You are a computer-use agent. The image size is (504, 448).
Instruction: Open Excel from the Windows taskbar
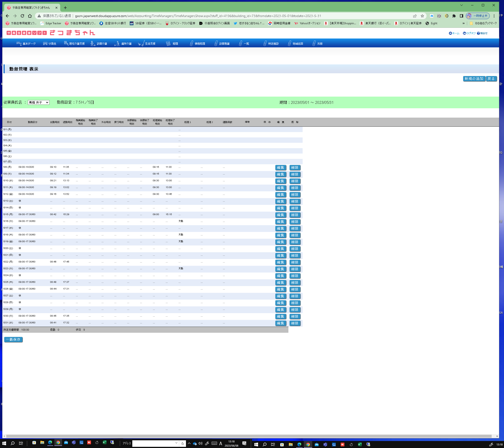pos(104,443)
